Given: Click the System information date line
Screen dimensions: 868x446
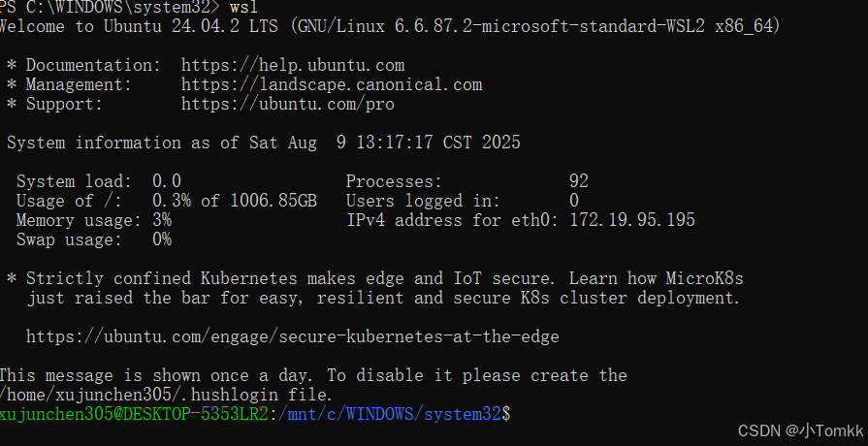Looking at the screenshot, I should (x=263, y=143).
